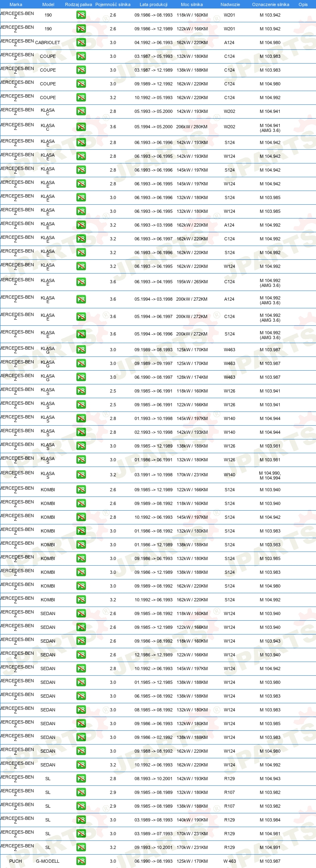Image resolution: width=316 pixels, height=868 pixels.
Task: Click the PUCH brand cell
Action: [15, 861]
